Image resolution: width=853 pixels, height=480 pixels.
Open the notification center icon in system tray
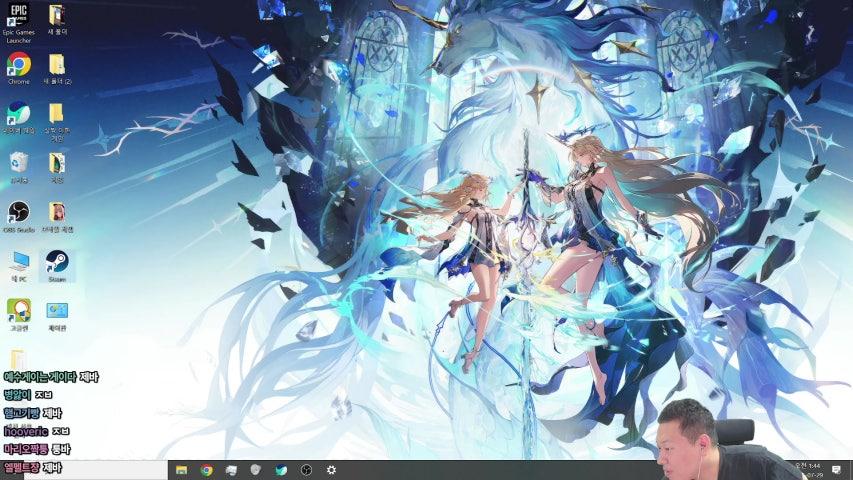point(836,470)
